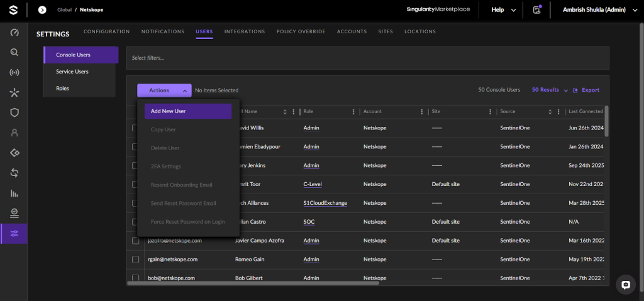Click the Select filters input field
644x301 pixels.
coord(367,58)
